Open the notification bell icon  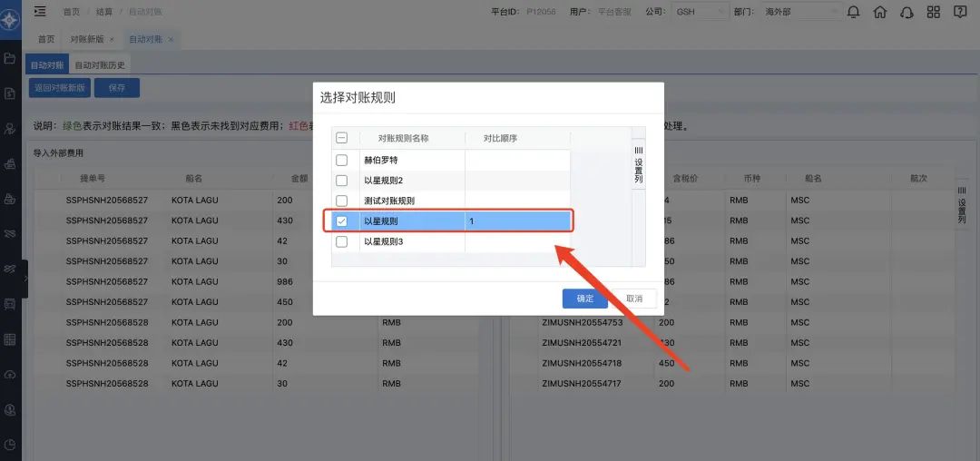[853, 12]
